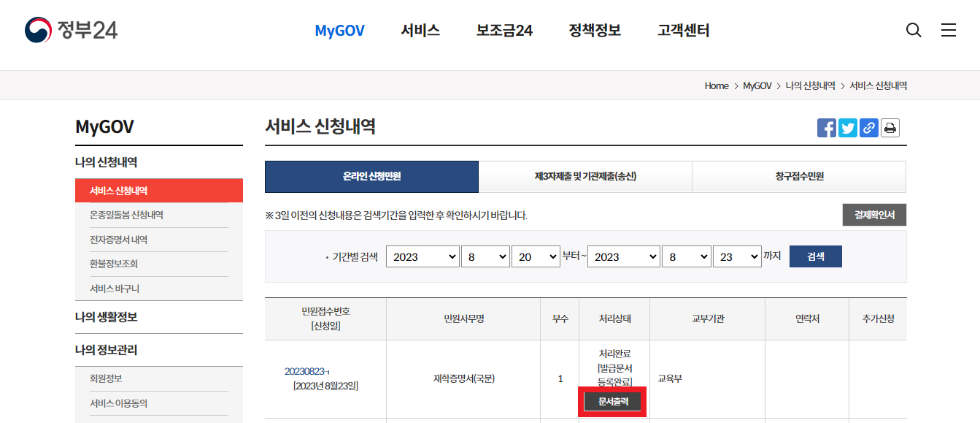Open 고객센터 from the top navigation
Screen dimensions: 980x423
[682, 30]
